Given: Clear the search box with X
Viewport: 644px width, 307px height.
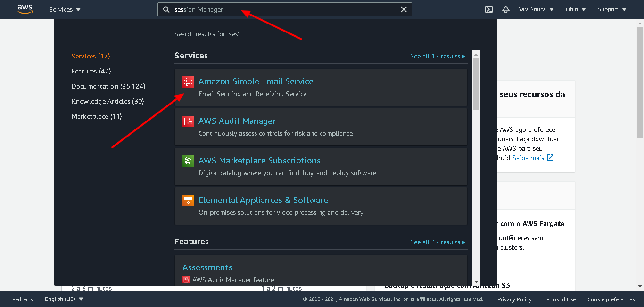Looking at the screenshot, I should [x=404, y=9].
